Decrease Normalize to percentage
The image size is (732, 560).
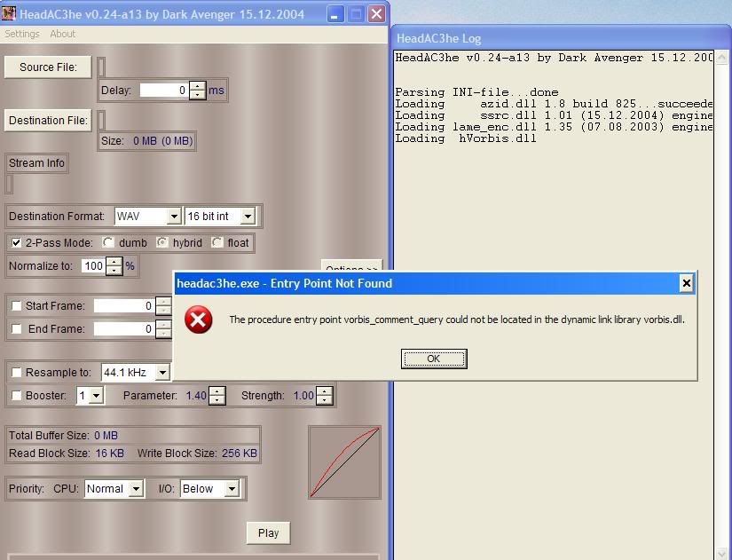[x=114, y=270]
